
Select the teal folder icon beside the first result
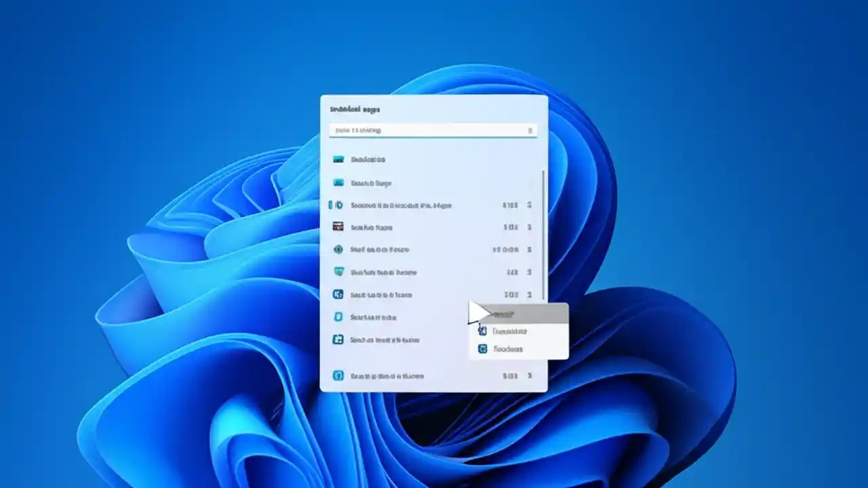click(338, 159)
